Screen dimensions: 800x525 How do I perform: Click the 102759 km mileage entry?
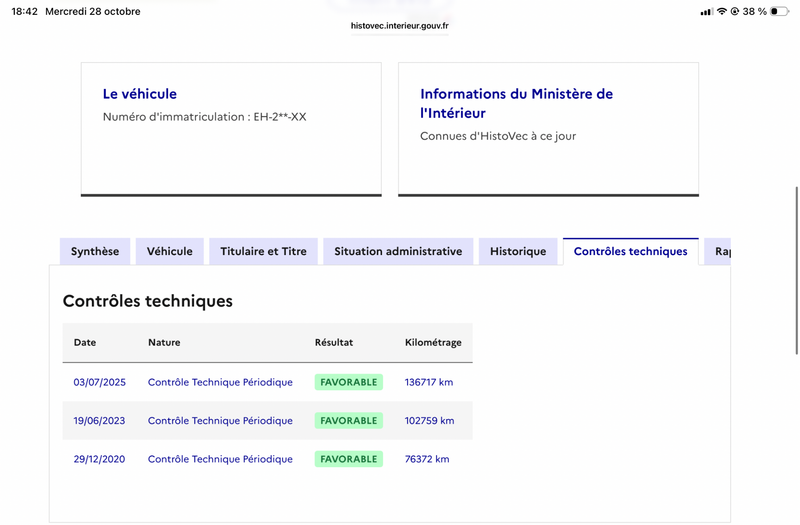[429, 420]
